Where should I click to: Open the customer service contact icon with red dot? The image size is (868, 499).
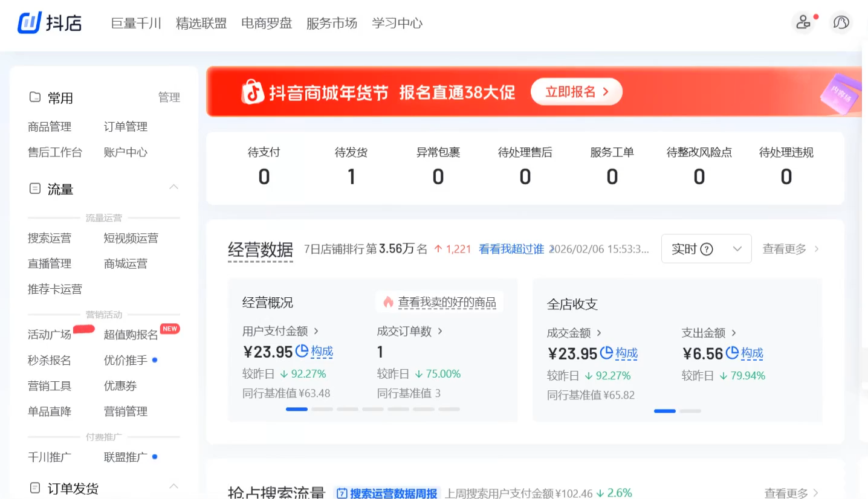click(x=803, y=22)
